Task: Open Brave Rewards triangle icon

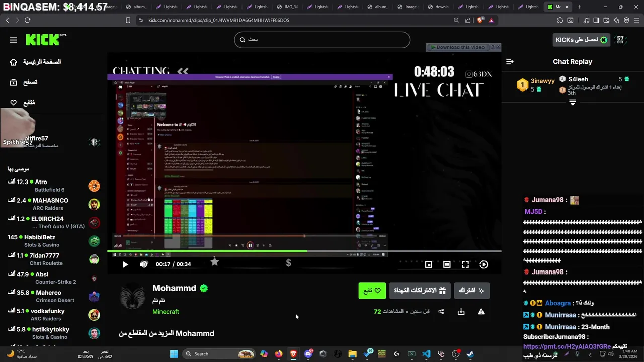Action: 491,20
